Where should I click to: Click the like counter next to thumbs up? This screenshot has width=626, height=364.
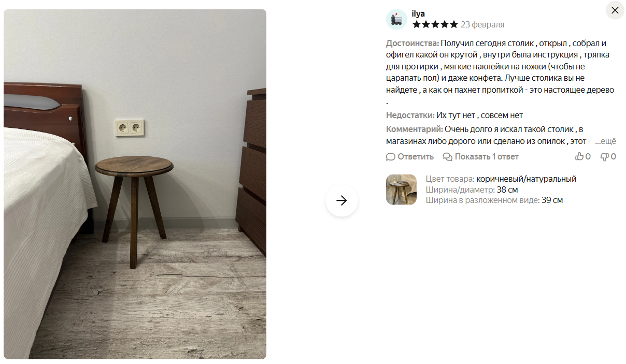(x=588, y=156)
